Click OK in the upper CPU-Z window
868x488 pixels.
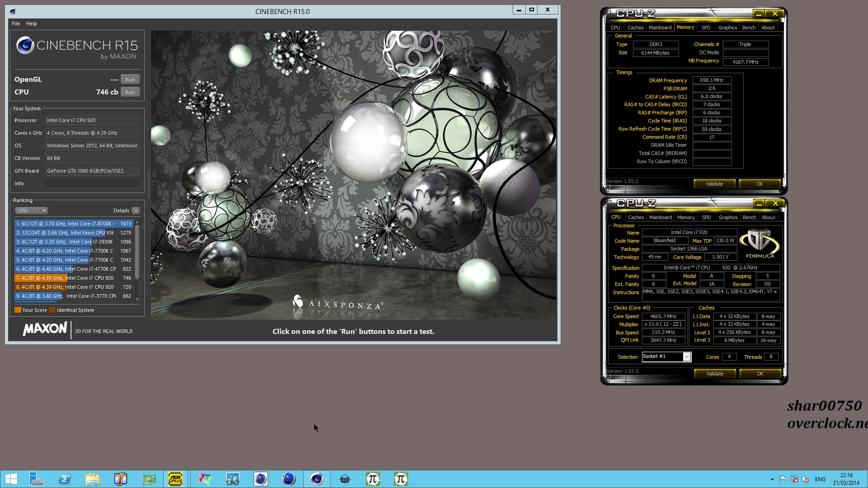click(759, 184)
